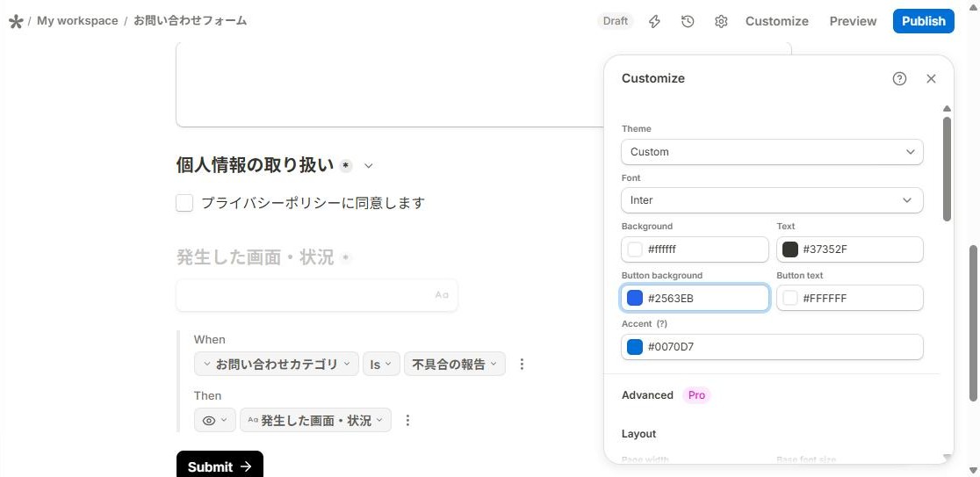
Task: Click the Customize header menu item
Action: point(777,21)
